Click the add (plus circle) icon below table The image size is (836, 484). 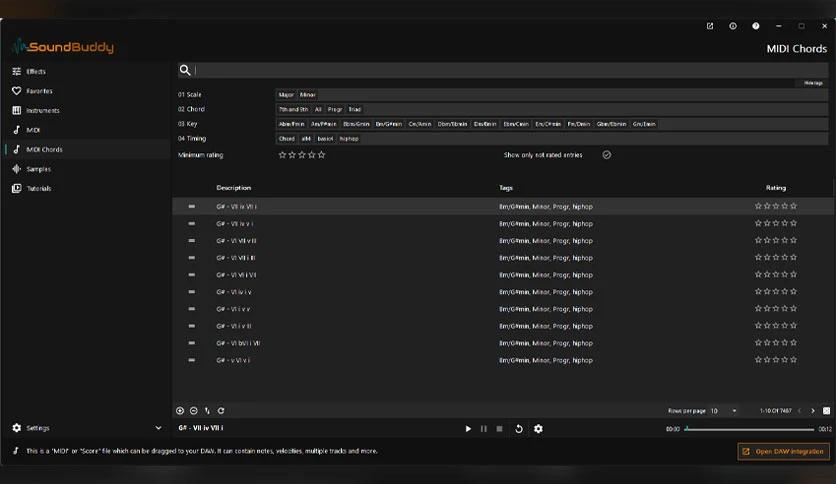pyautogui.click(x=180, y=410)
